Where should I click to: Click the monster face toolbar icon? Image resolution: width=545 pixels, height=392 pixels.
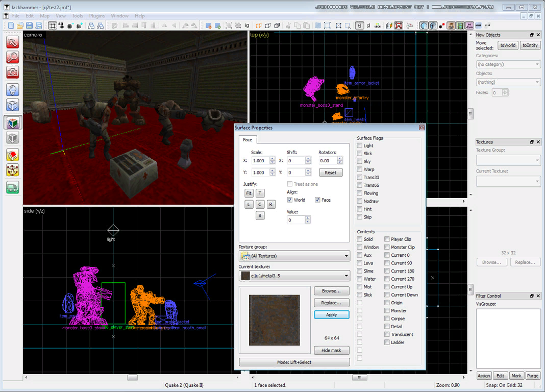click(x=451, y=26)
